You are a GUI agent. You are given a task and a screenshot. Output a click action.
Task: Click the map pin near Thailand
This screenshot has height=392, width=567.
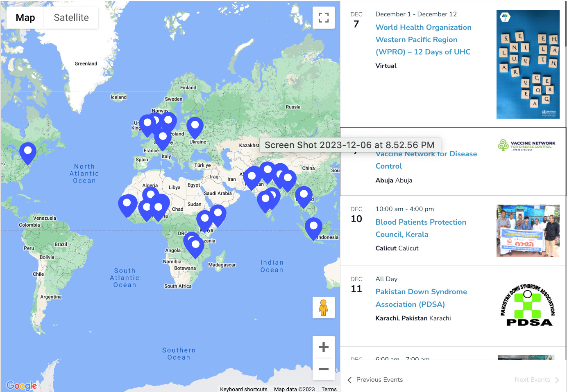click(304, 197)
